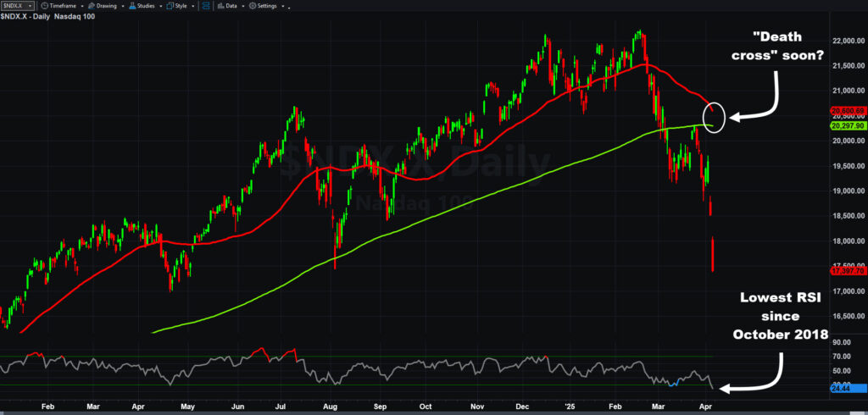Click the chart title '$NDX.X - Daily Nasdaq 100'

pos(47,17)
